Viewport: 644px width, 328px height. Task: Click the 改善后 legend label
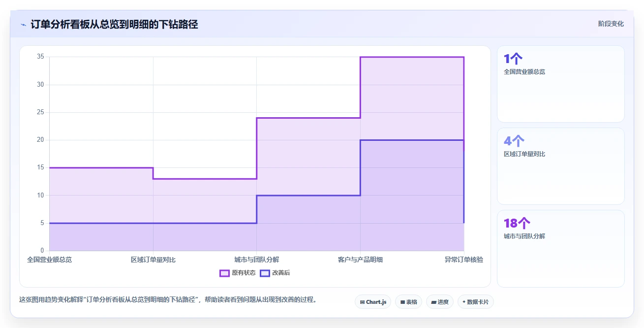point(281,273)
